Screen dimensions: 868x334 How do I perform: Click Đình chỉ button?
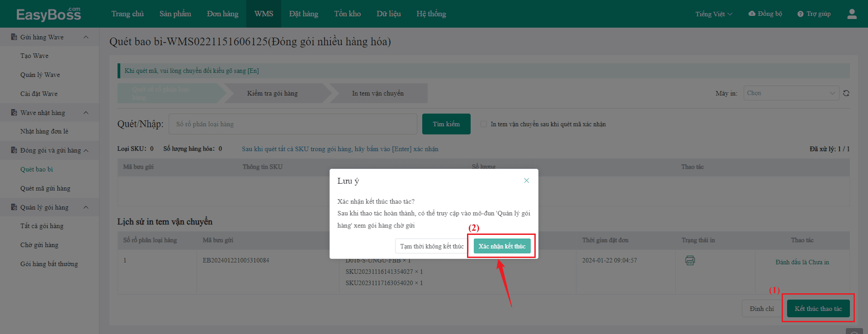point(762,309)
